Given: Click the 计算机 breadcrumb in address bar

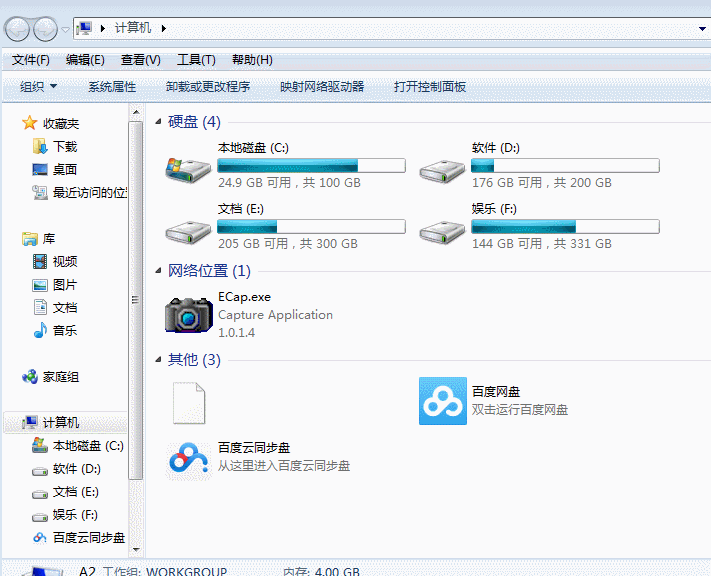Looking at the screenshot, I should [133, 28].
